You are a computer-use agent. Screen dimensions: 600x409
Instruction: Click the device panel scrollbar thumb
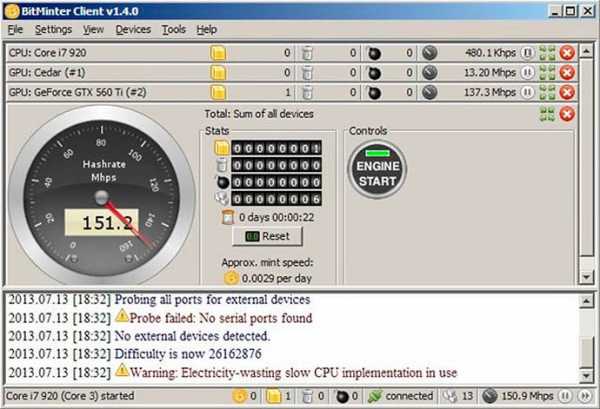point(586,158)
